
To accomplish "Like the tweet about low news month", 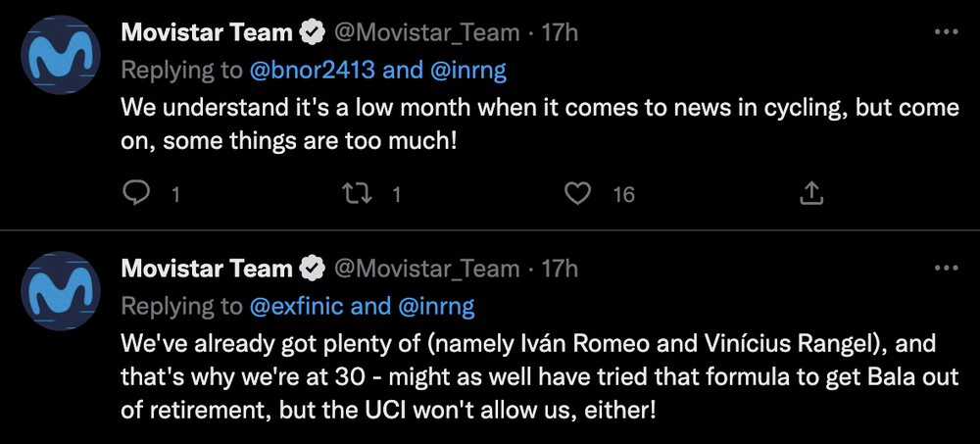I will click(x=577, y=194).
